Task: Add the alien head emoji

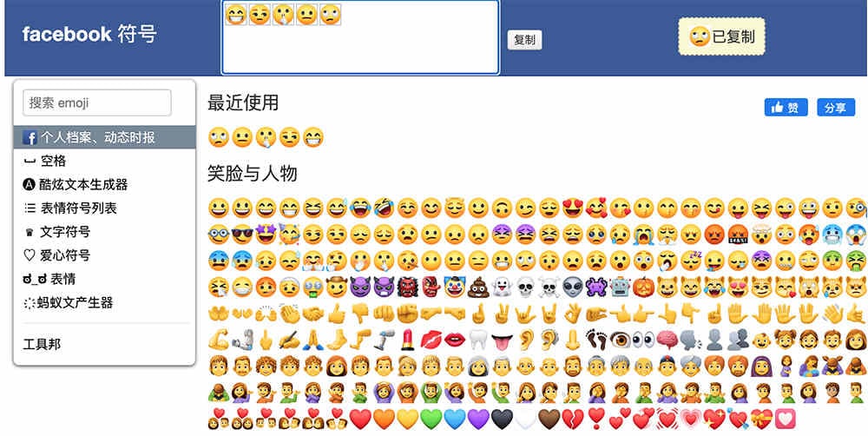Action: click(572, 287)
